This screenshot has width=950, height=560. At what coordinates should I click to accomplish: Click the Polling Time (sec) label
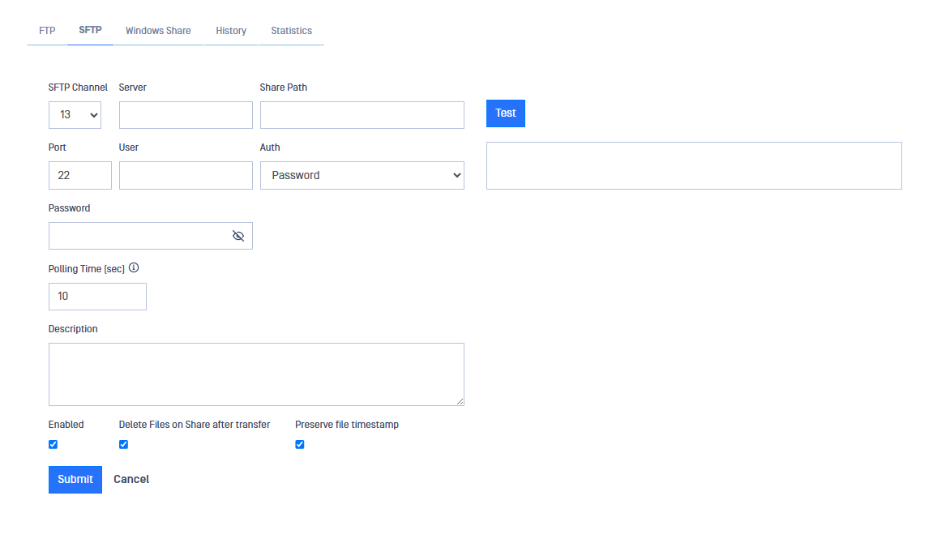coord(87,268)
